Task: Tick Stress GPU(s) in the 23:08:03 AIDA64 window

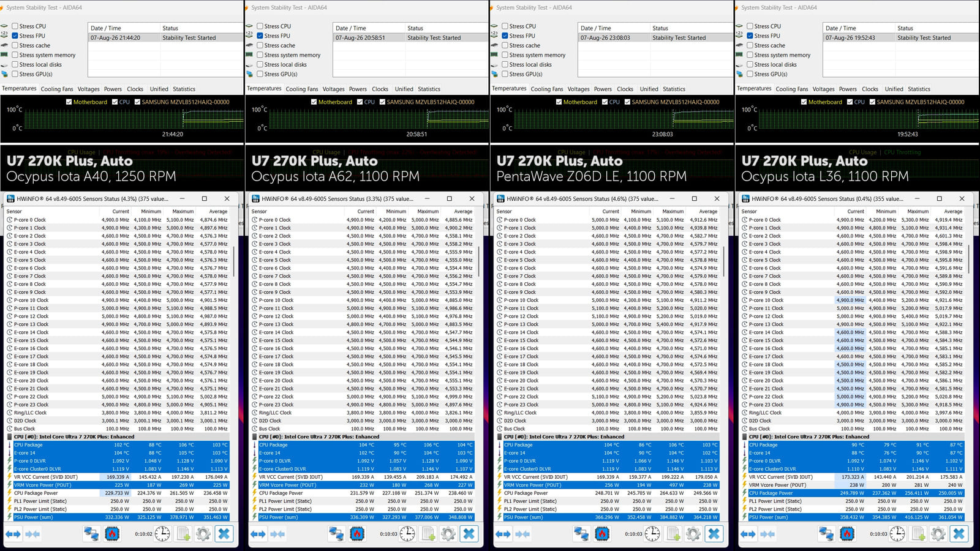Action: (x=505, y=74)
